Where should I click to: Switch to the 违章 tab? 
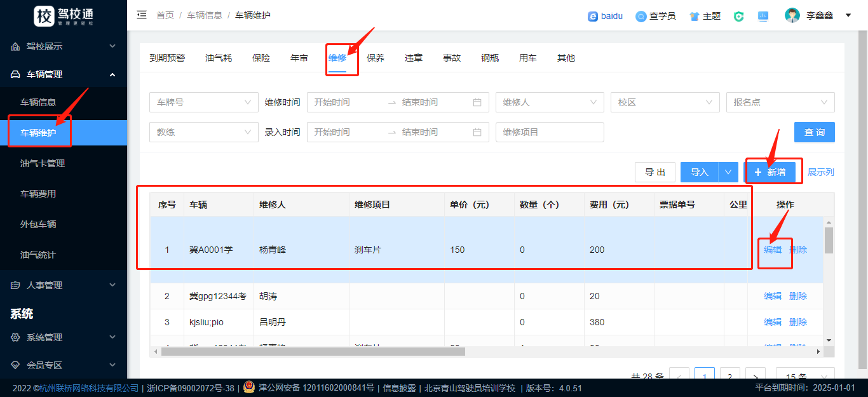414,58
